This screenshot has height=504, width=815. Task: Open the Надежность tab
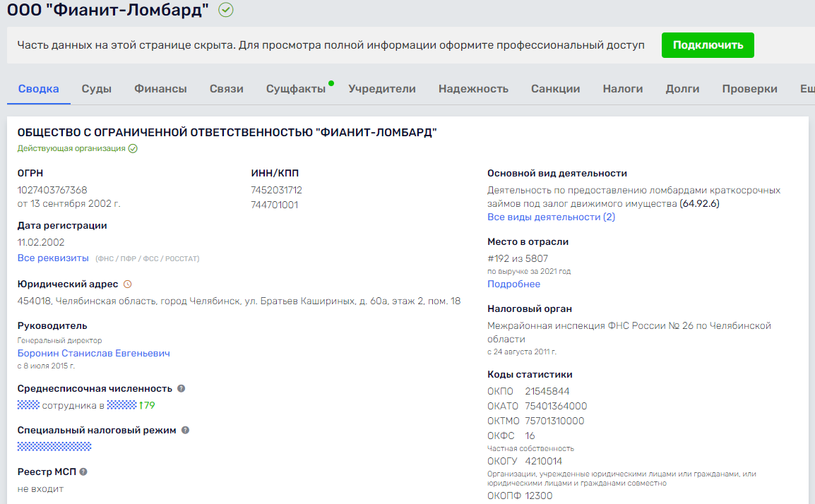click(473, 89)
